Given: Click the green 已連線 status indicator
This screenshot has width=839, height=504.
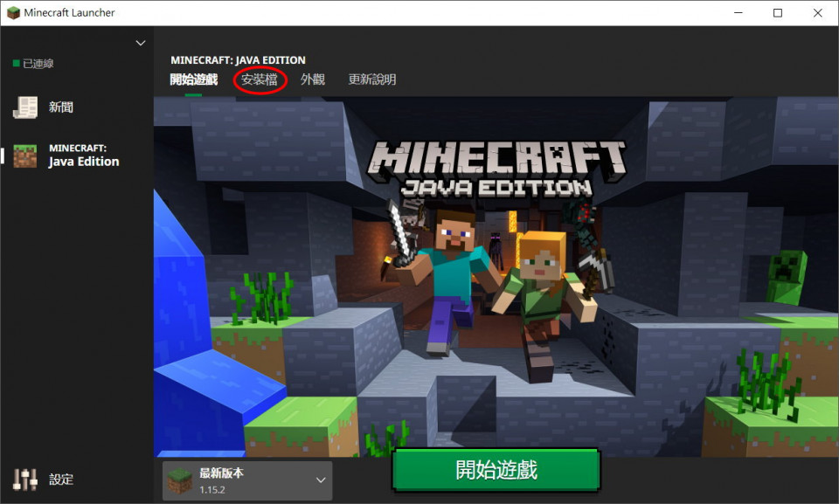Looking at the screenshot, I should pyautogui.click(x=16, y=64).
